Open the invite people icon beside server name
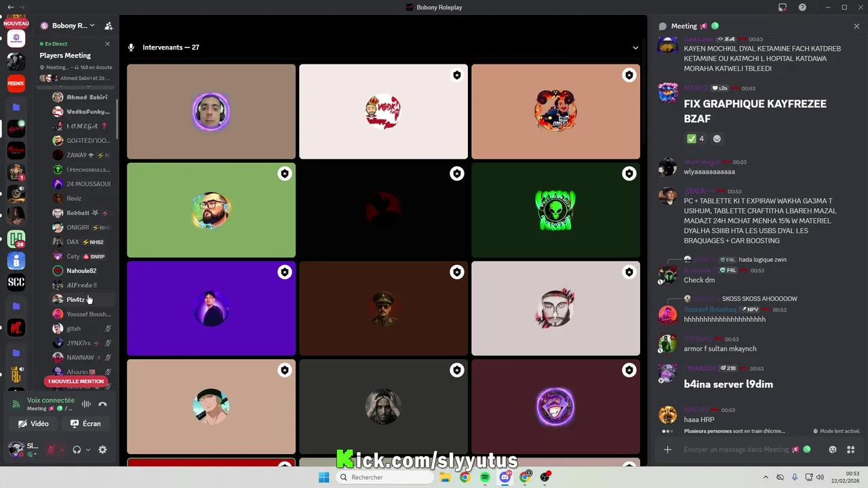Viewport: 868px width, 488px height. (x=108, y=26)
